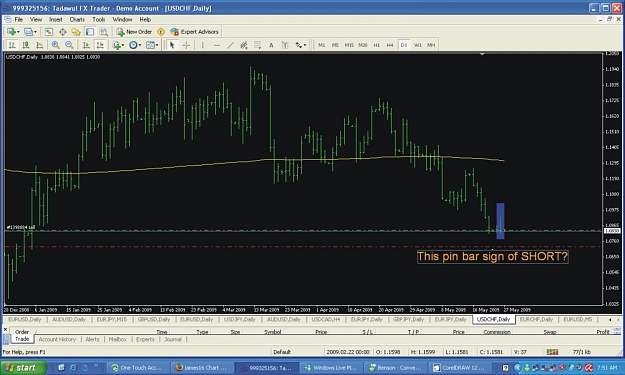Open the Charts menu

tap(77, 20)
